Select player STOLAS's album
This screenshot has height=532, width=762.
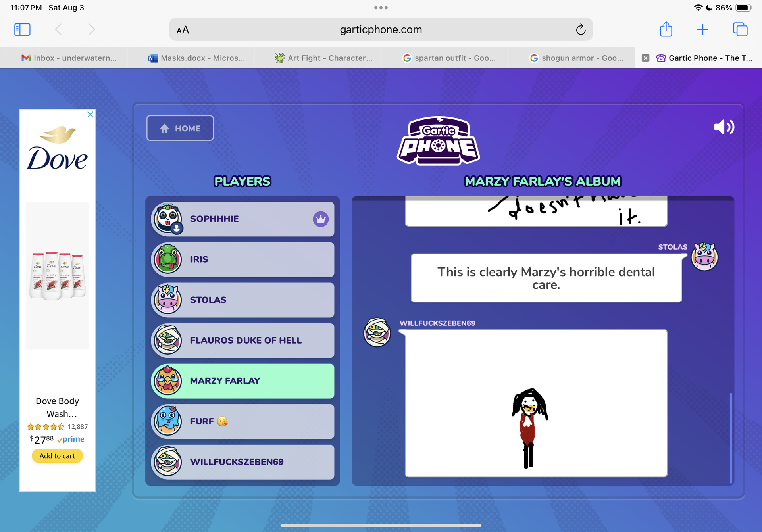242,300
